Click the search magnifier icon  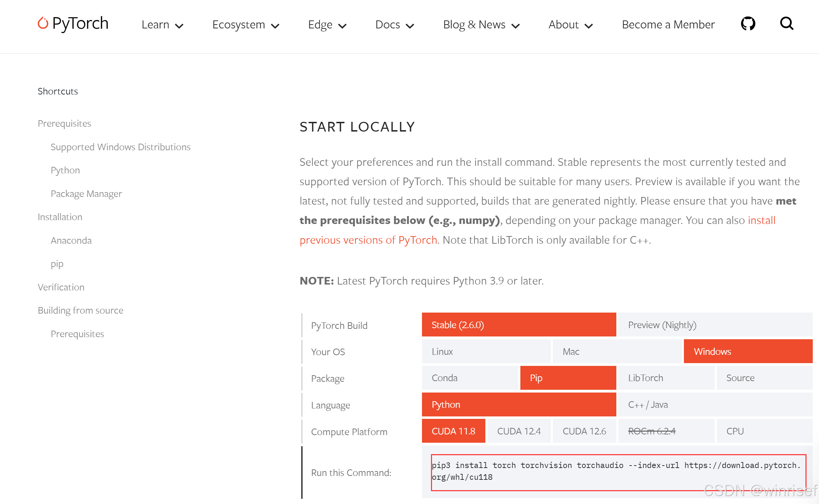point(786,24)
